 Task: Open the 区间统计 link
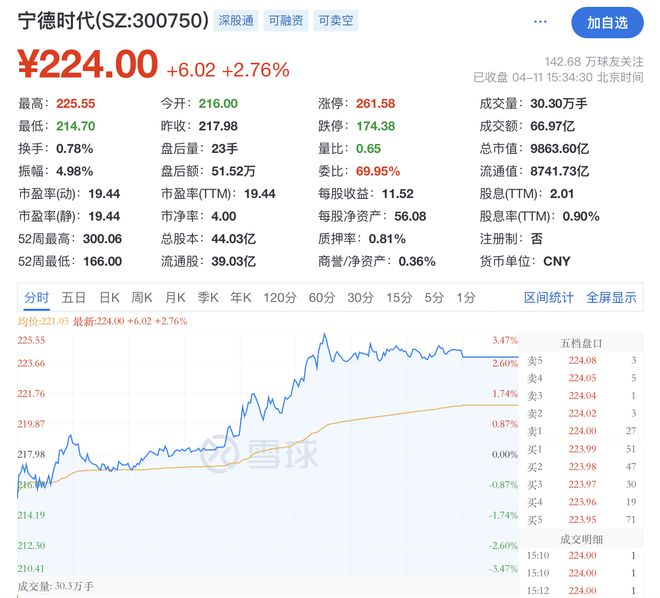tap(548, 298)
